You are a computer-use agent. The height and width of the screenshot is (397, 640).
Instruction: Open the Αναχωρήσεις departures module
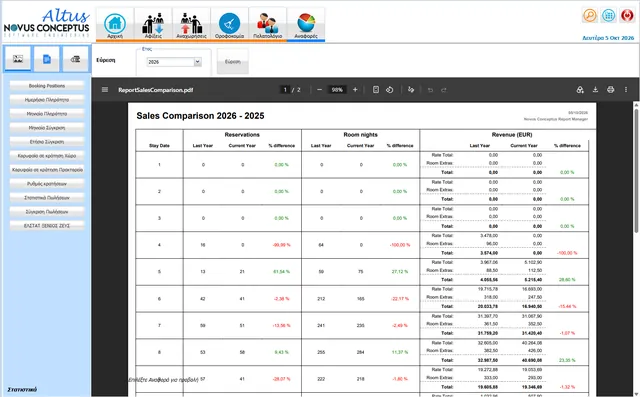coord(191,25)
